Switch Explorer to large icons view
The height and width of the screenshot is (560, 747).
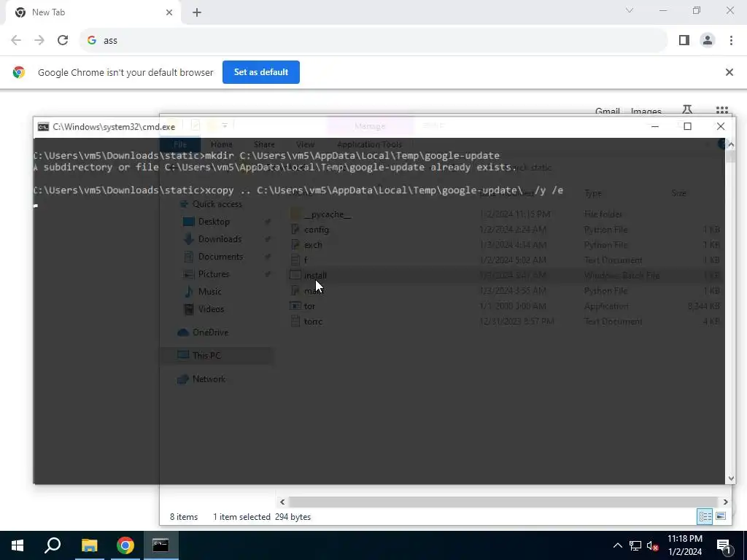720,517
